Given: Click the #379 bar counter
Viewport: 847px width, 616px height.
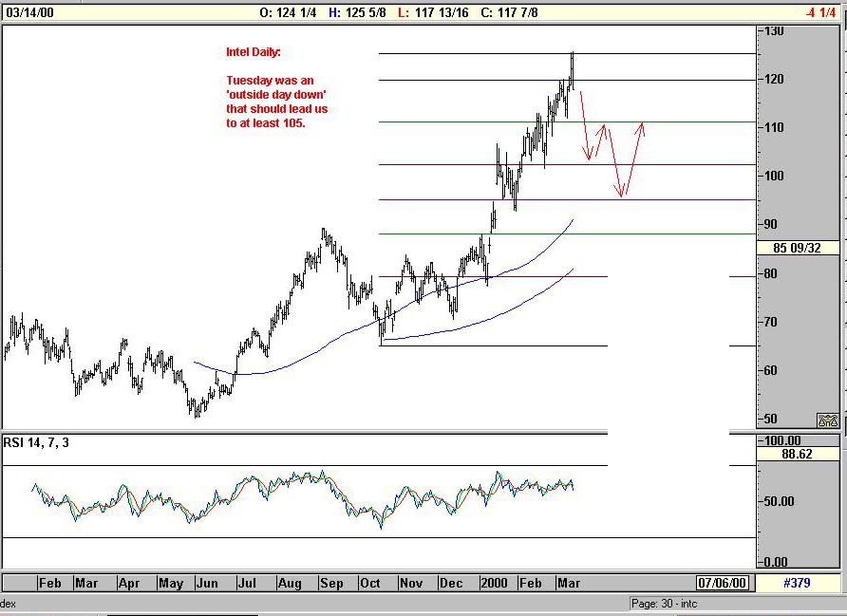Looking at the screenshot, I should pos(797,583).
